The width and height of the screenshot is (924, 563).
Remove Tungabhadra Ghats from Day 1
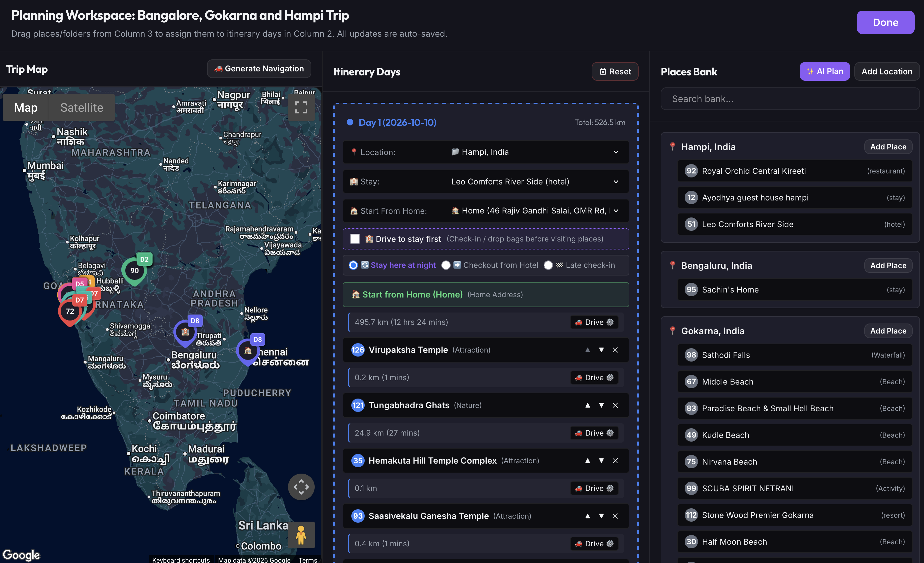click(615, 405)
